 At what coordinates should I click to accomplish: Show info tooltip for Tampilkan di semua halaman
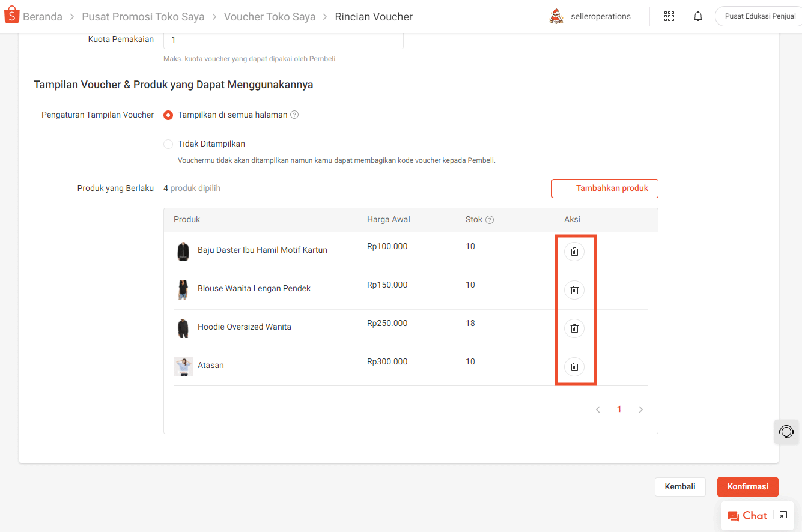(x=294, y=115)
